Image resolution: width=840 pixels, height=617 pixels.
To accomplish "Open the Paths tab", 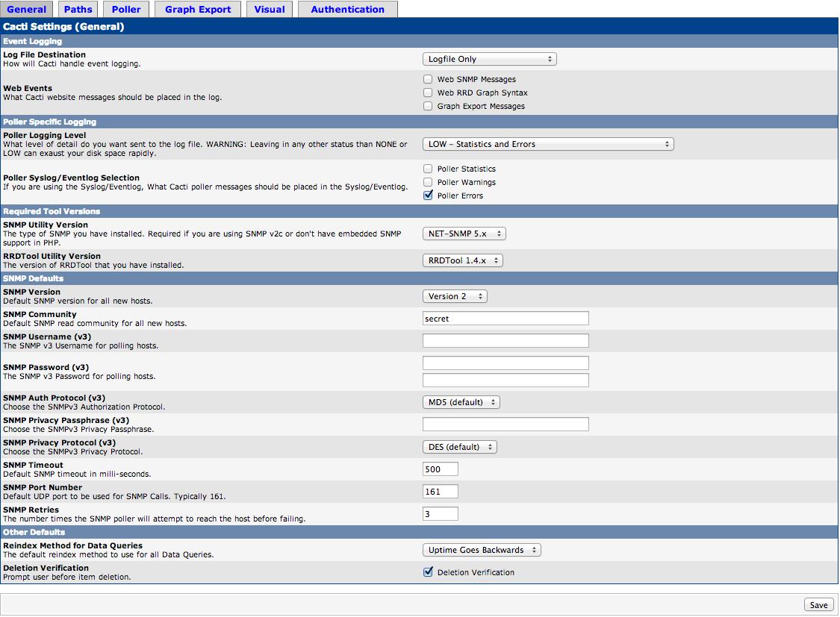I will tap(78, 9).
